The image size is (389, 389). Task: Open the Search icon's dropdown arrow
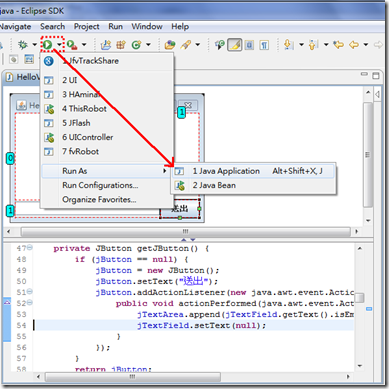coord(197,44)
